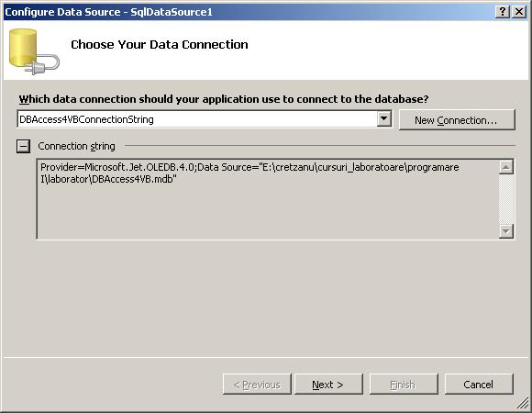Image resolution: width=532 pixels, height=413 pixels.
Task: Click the Choose Your Data Connection heading
Action: 159,44
